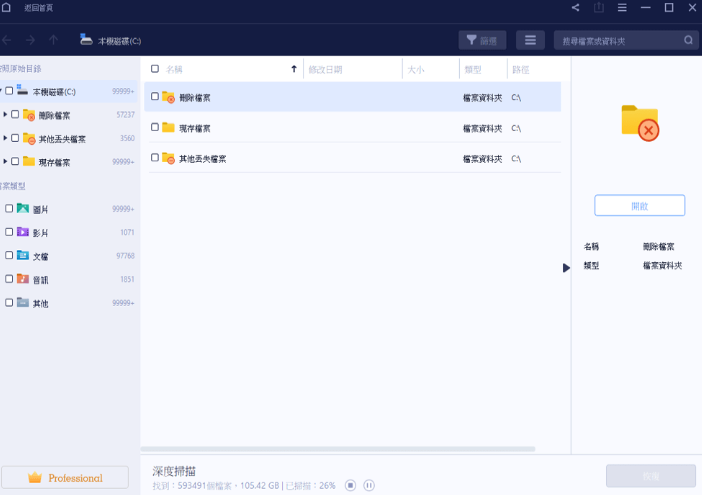The height and width of the screenshot is (495, 702).
Task: Toggle the select-all checkbox in the 名稱 header
Action: click(155, 68)
